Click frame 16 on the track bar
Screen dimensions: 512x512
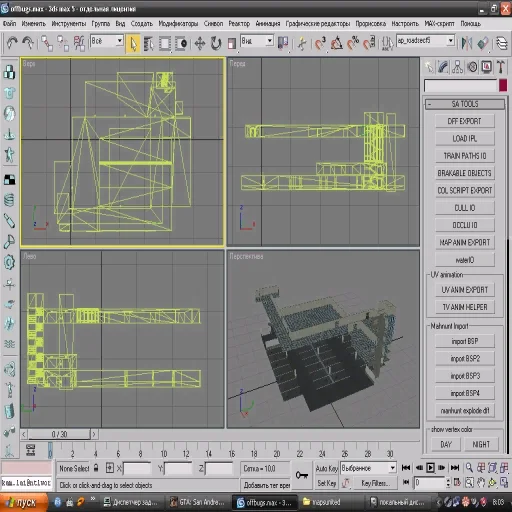(x=231, y=453)
